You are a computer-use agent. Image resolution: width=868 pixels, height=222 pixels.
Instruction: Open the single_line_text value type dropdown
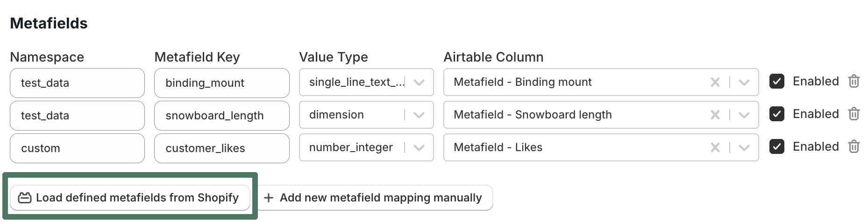tap(419, 82)
